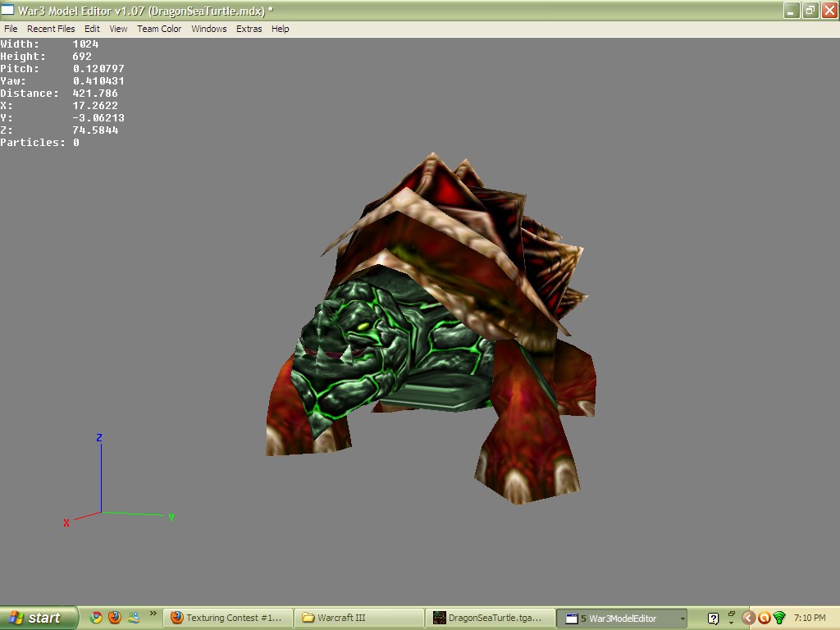This screenshot has width=840, height=630.
Task: Click the Y coordinate value -3.06213
Action: 98,118
